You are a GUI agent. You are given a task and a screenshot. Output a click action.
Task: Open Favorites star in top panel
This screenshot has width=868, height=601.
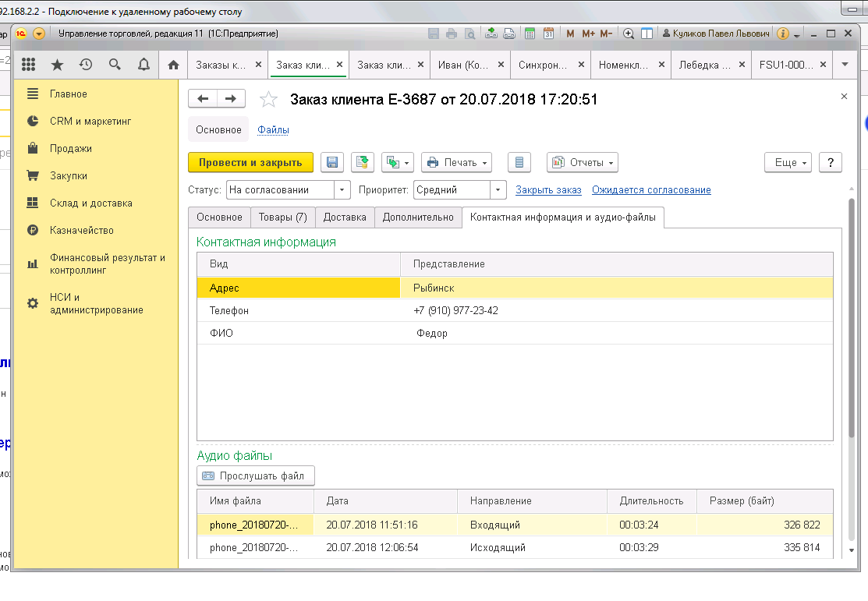[x=57, y=65]
